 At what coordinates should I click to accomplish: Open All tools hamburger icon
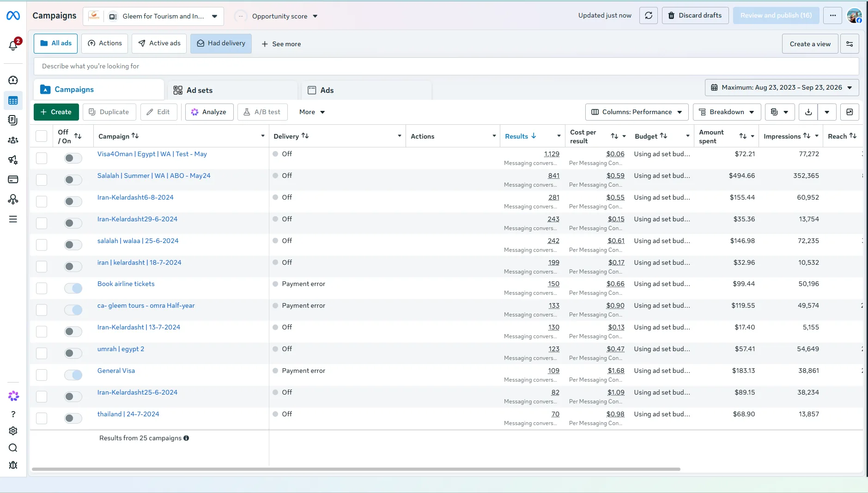tap(13, 219)
